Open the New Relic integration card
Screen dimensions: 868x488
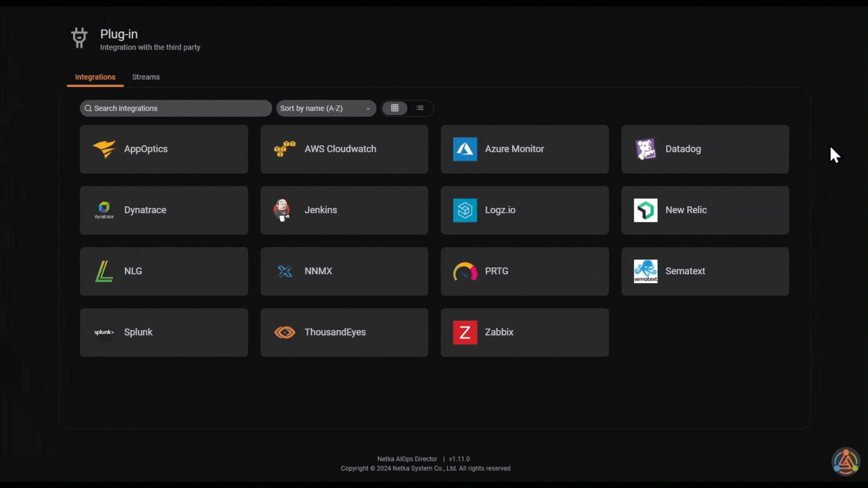pos(705,210)
